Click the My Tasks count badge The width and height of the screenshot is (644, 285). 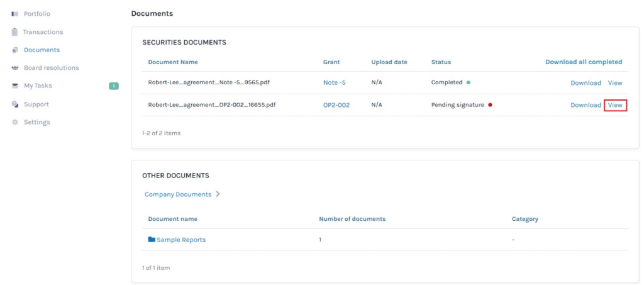coord(114,86)
